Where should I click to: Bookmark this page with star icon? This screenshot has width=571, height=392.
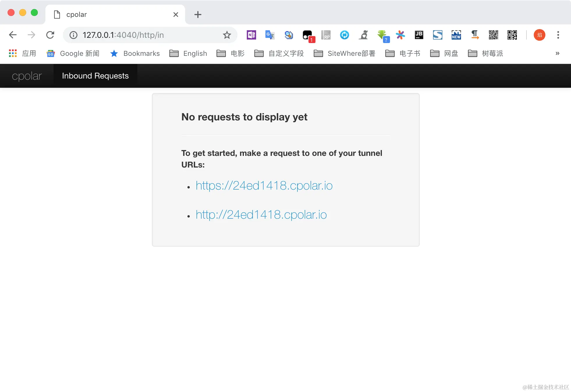[227, 35]
